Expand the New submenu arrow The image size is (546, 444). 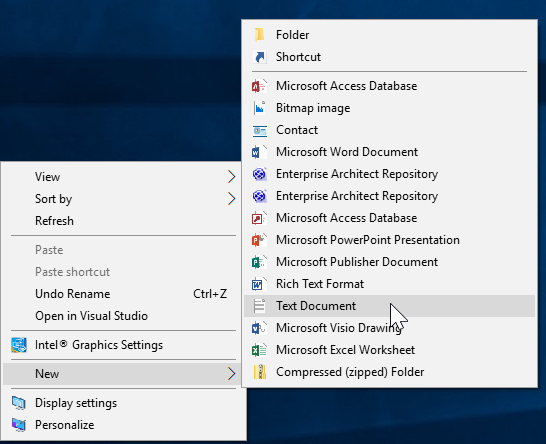coord(232,374)
